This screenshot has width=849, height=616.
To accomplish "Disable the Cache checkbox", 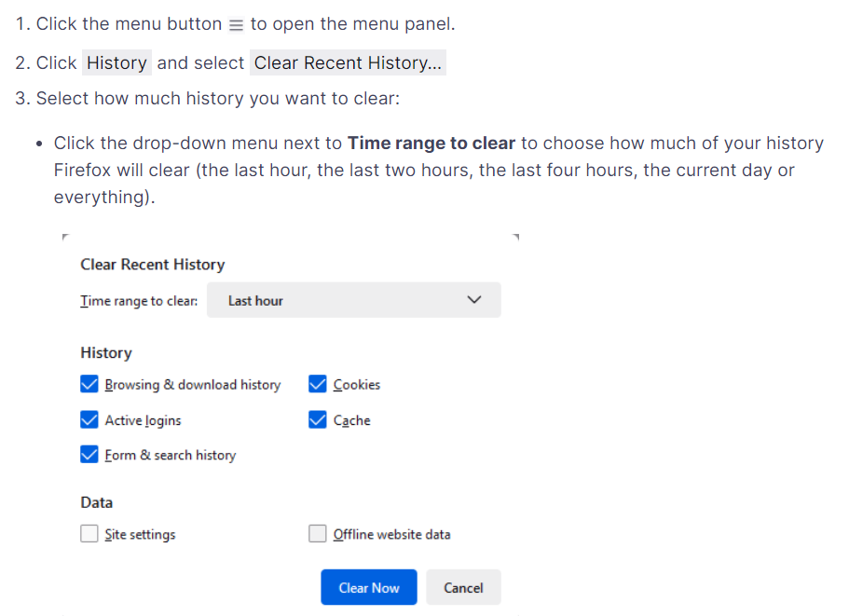I will coord(318,419).
